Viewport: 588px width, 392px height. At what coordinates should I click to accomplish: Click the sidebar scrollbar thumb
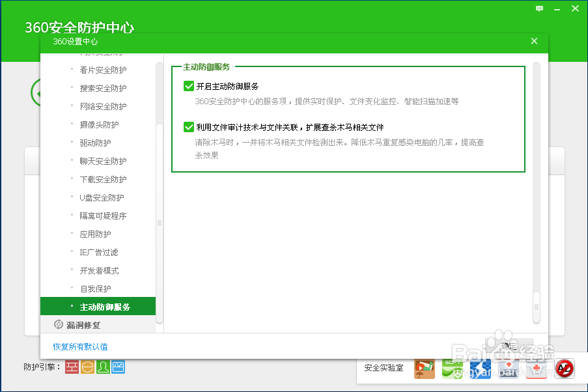[x=160, y=223]
